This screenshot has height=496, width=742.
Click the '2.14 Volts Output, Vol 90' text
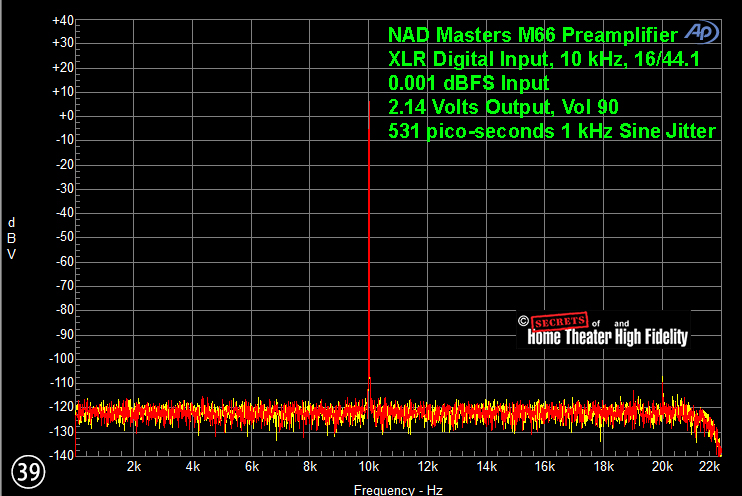tap(503, 107)
